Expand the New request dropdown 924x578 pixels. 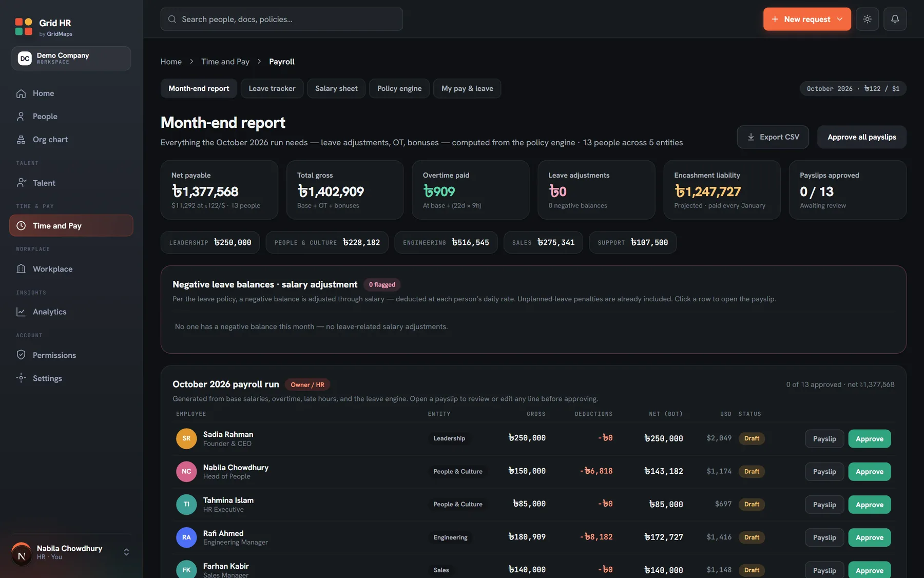click(807, 19)
